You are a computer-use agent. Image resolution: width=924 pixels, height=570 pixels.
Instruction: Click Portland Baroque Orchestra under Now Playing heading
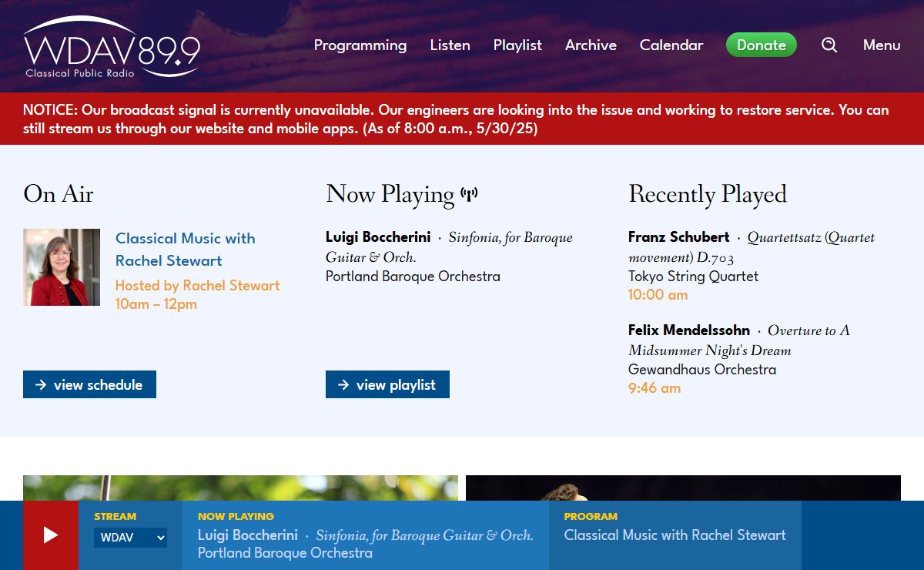413,277
